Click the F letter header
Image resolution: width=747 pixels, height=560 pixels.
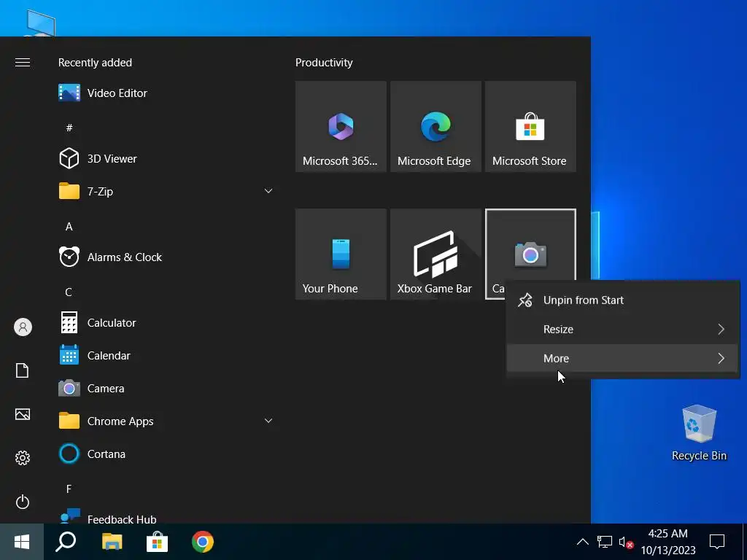[69, 489]
